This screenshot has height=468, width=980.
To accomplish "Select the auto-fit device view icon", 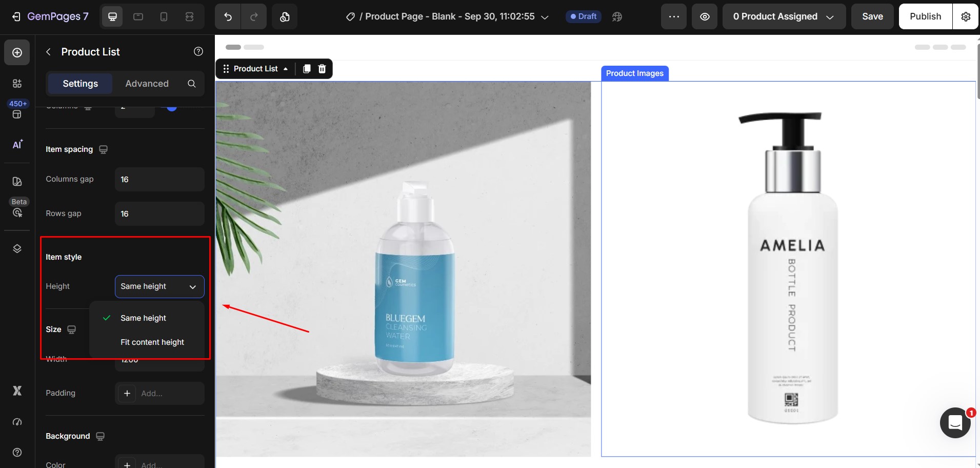I will coord(190,17).
